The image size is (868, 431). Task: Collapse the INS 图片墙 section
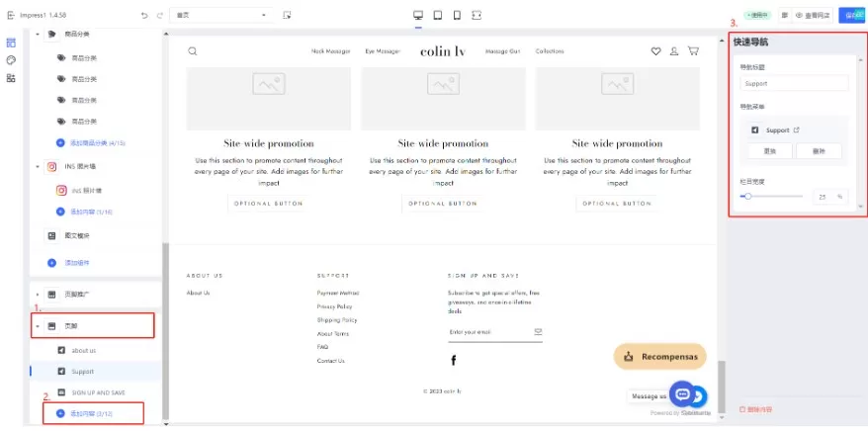pyautogui.click(x=38, y=167)
